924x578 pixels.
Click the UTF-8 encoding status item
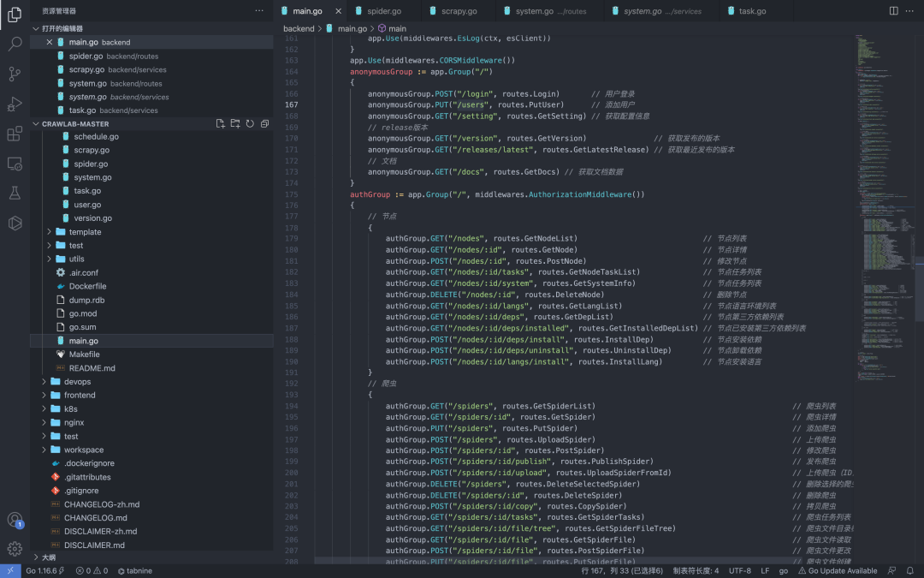739,571
